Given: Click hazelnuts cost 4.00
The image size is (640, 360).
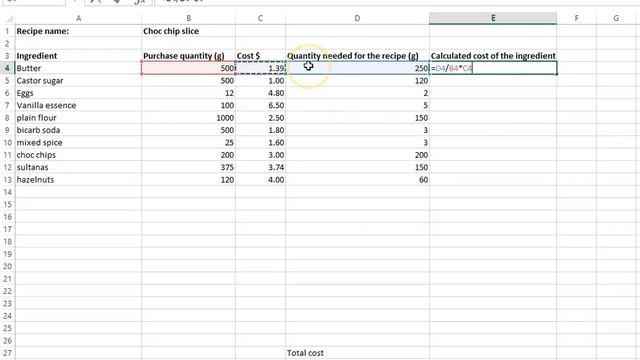Looking at the screenshot, I should [260, 180].
